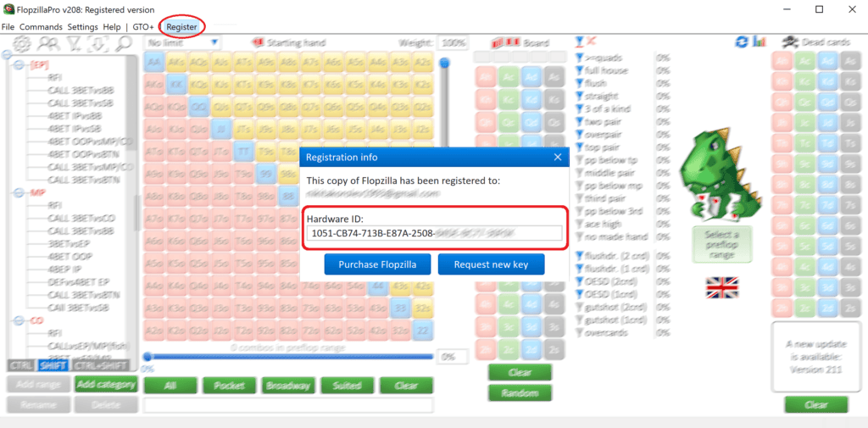The image size is (868, 428).
Task: Open the Settings menu
Action: [x=82, y=26]
